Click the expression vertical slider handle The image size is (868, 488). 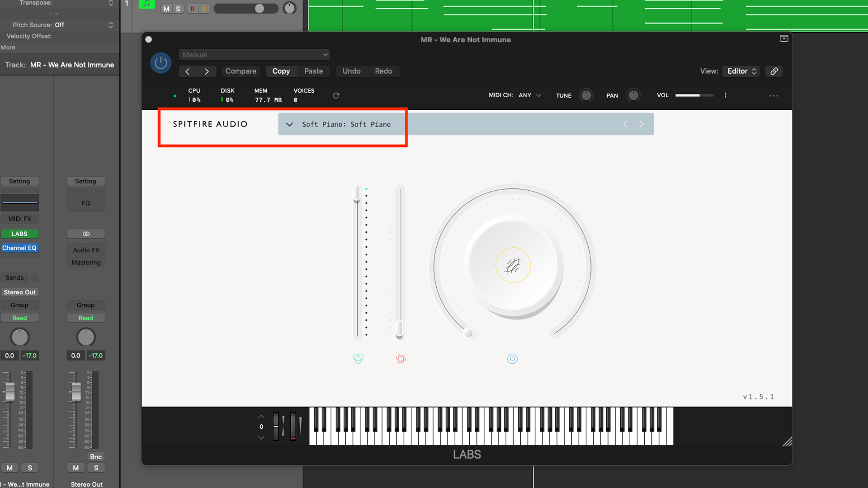point(357,193)
